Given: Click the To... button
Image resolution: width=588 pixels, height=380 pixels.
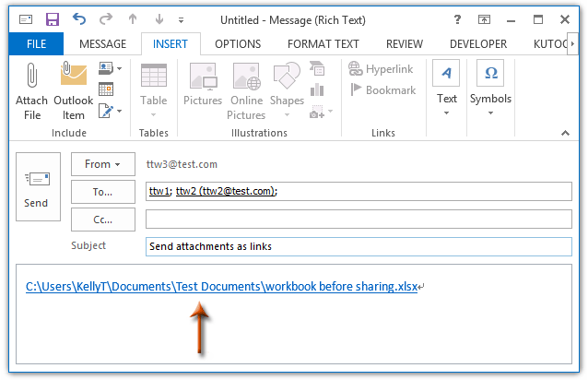Looking at the screenshot, I should coord(103,192).
